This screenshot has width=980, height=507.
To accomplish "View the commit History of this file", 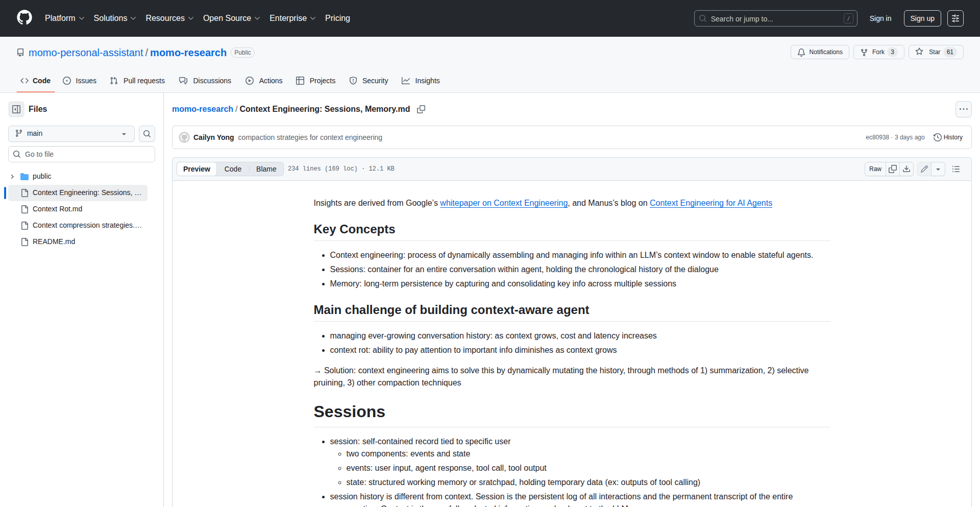I will 948,137.
